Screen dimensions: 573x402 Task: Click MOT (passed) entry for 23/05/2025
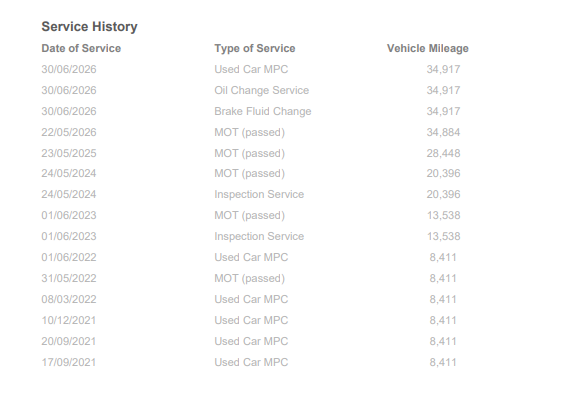pyautogui.click(x=250, y=153)
